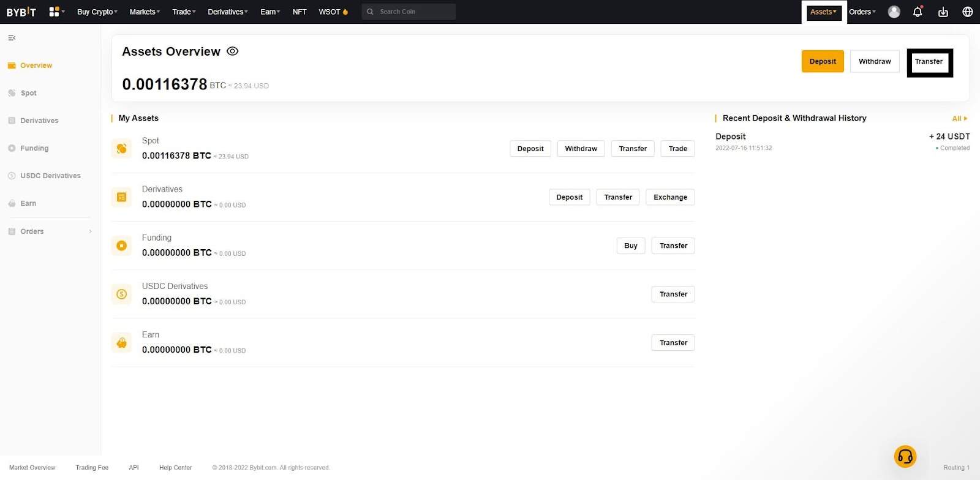This screenshot has width=980, height=480.
Task: Click the top Transfer button
Action: click(929, 61)
